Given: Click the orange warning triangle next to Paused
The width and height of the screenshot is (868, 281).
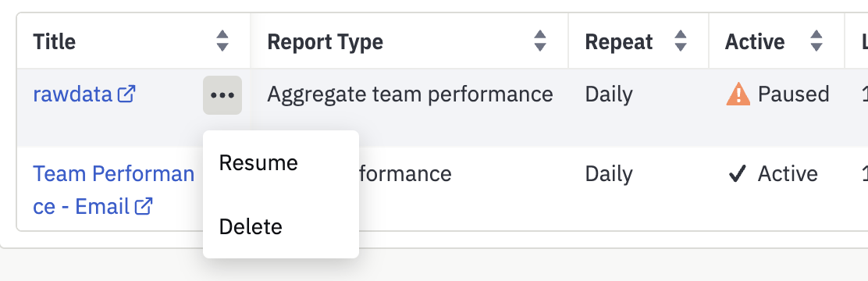Looking at the screenshot, I should [738, 94].
